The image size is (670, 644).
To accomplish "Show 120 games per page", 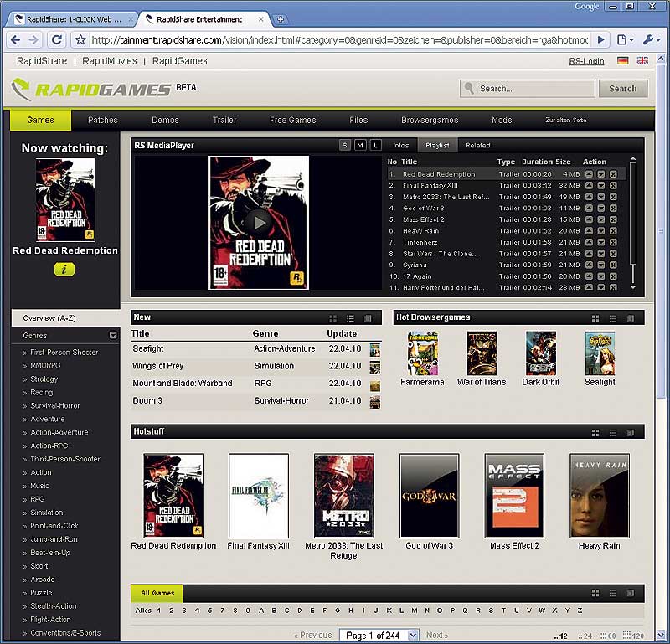I will [633, 636].
